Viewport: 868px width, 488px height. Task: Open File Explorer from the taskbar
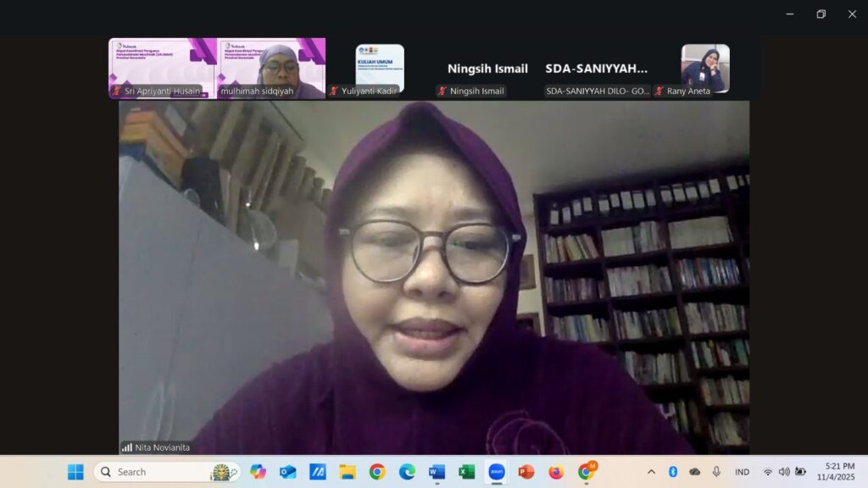(348, 472)
